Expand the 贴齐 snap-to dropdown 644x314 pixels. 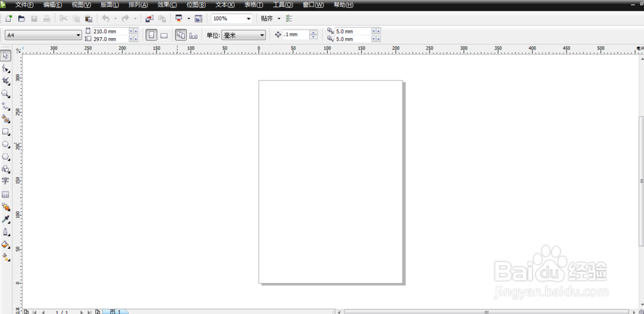(279, 19)
